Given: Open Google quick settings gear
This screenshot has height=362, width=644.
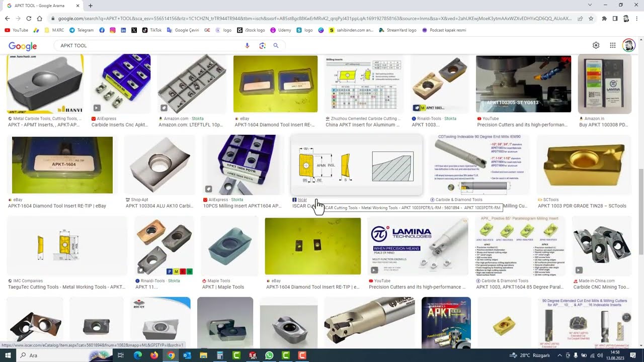Looking at the screenshot, I should click(x=596, y=45).
